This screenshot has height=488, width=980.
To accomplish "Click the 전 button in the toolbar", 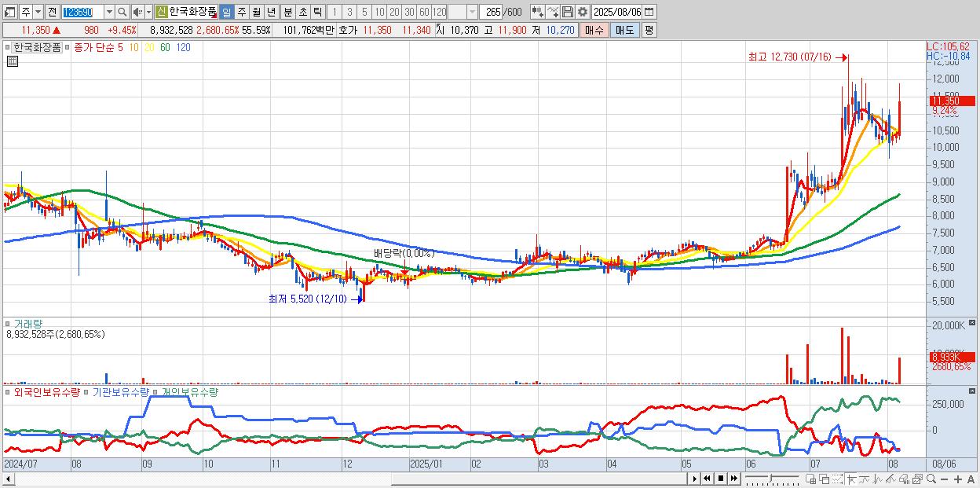I will click(53, 12).
